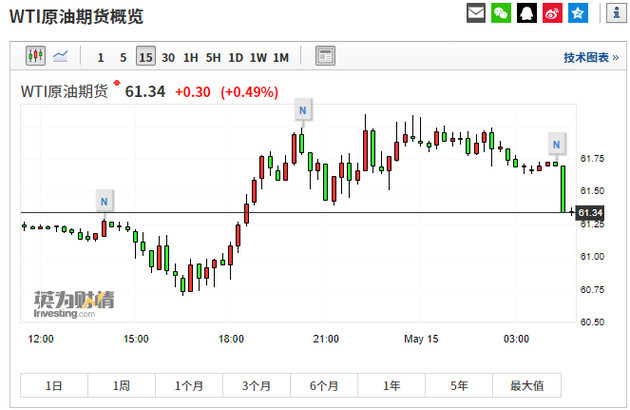Viewport: 630px width, 410px height.
Task: Click the 12:00 time axis label
Action: [41, 339]
